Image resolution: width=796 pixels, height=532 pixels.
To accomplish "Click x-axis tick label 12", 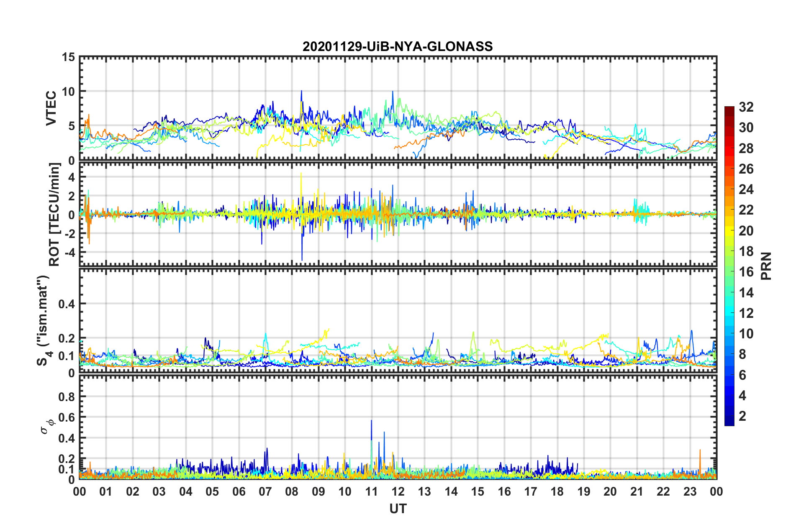I will [398, 491].
